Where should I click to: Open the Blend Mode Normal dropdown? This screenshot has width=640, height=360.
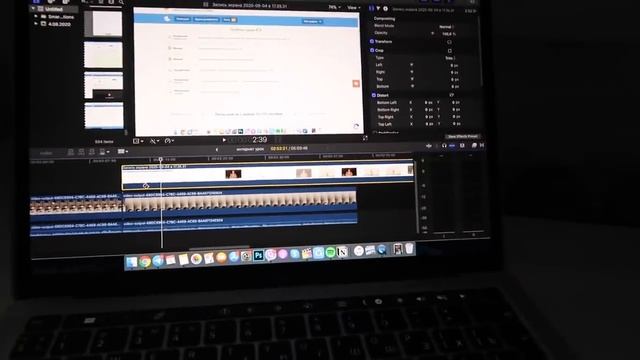[447, 27]
